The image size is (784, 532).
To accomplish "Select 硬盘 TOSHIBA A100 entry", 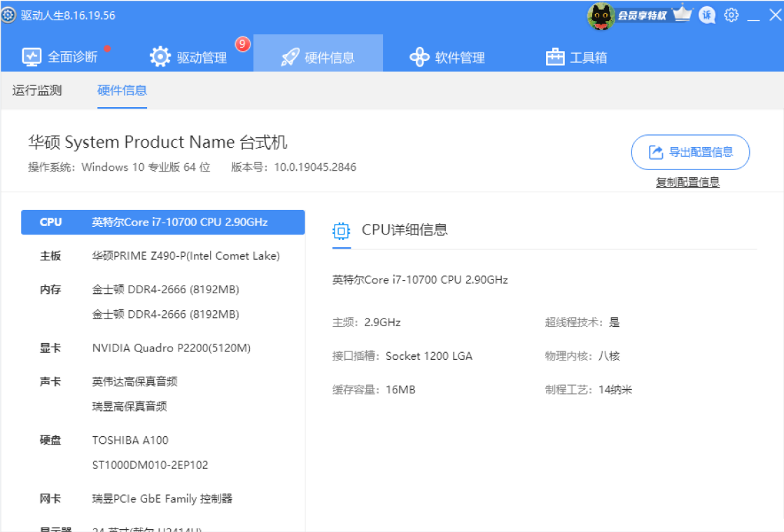I will point(130,440).
